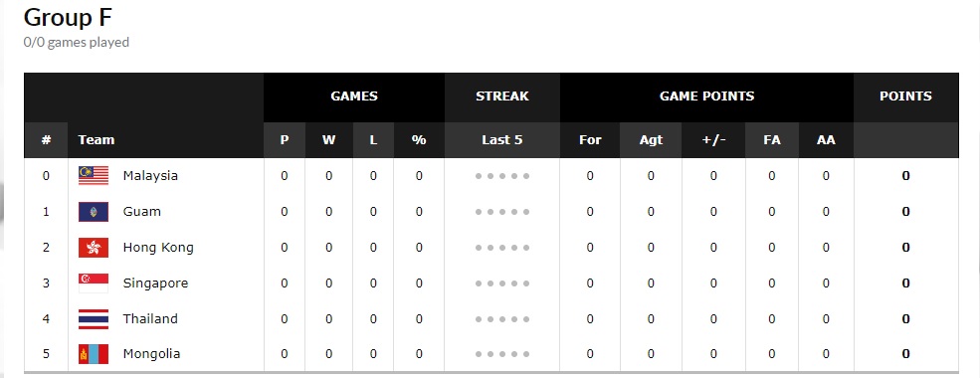
Task: Click the Last 5 streak header
Action: point(501,140)
